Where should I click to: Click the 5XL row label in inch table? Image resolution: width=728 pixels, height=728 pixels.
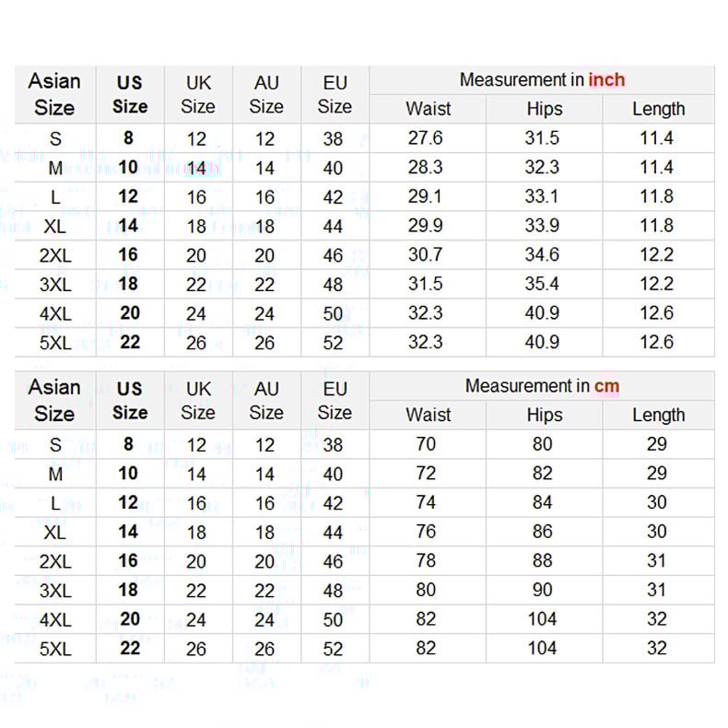coord(55,343)
